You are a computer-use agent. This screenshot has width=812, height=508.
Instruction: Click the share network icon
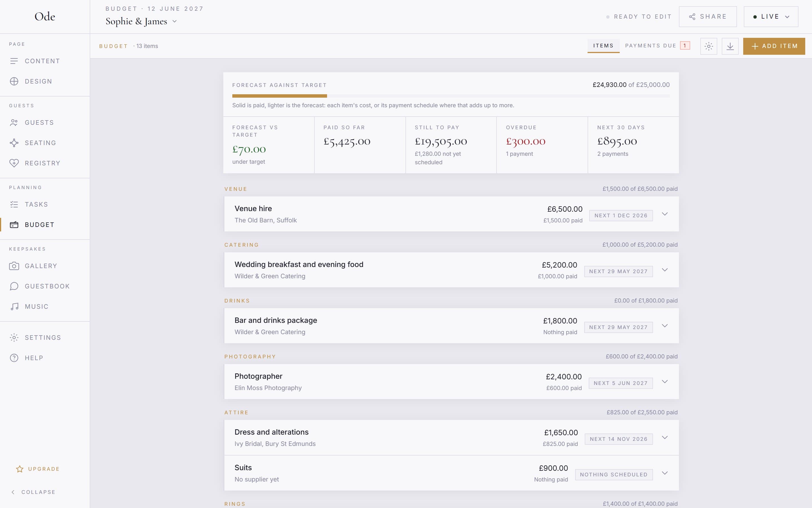pos(692,17)
